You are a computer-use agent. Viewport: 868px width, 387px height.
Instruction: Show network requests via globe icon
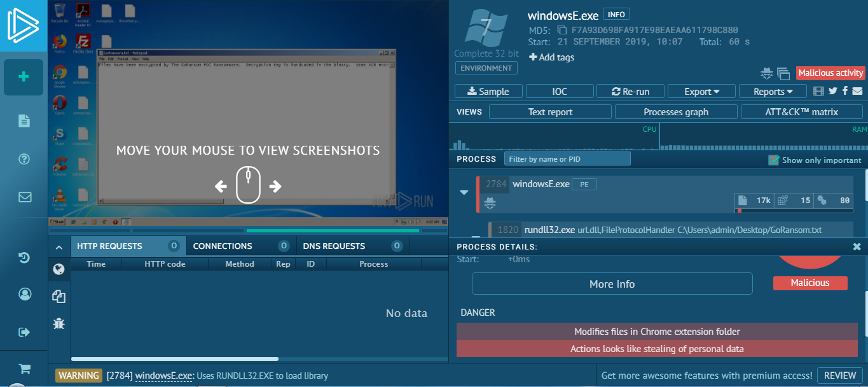59,269
